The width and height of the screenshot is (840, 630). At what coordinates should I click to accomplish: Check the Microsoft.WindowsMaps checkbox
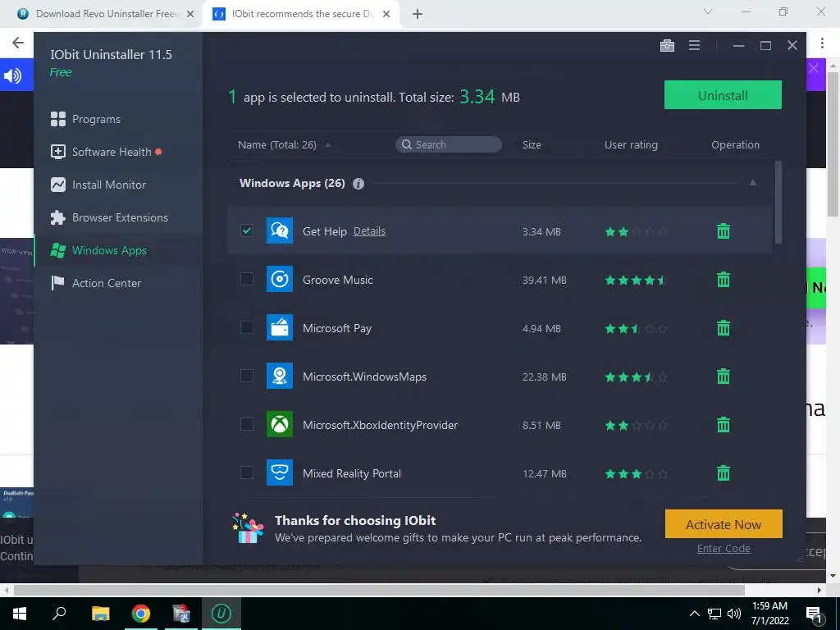pyautogui.click(x=246, y=376)
